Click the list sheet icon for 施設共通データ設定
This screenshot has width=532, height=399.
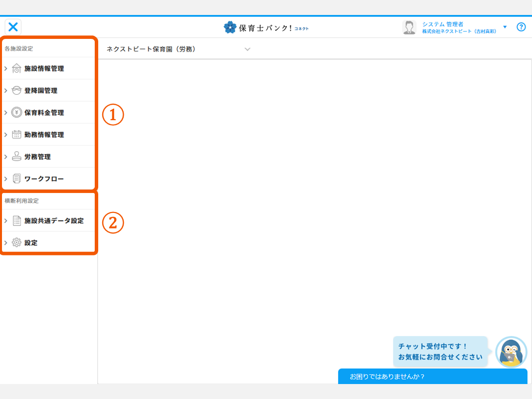[16, 220]
